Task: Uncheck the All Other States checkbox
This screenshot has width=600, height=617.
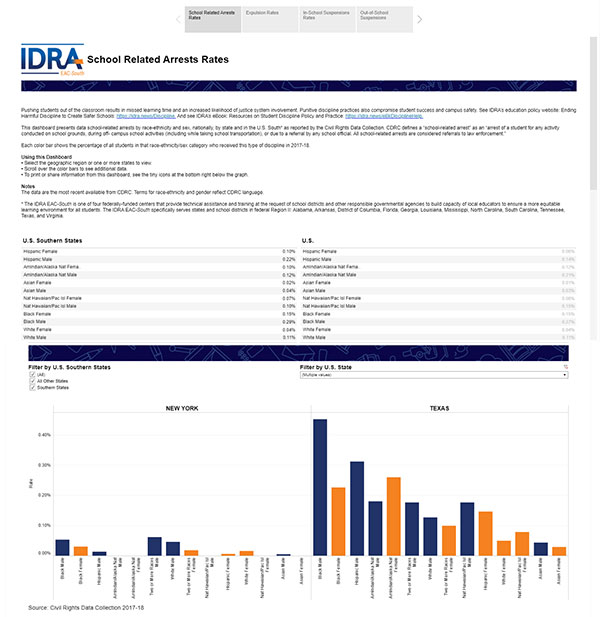Action: click(33, 381)
